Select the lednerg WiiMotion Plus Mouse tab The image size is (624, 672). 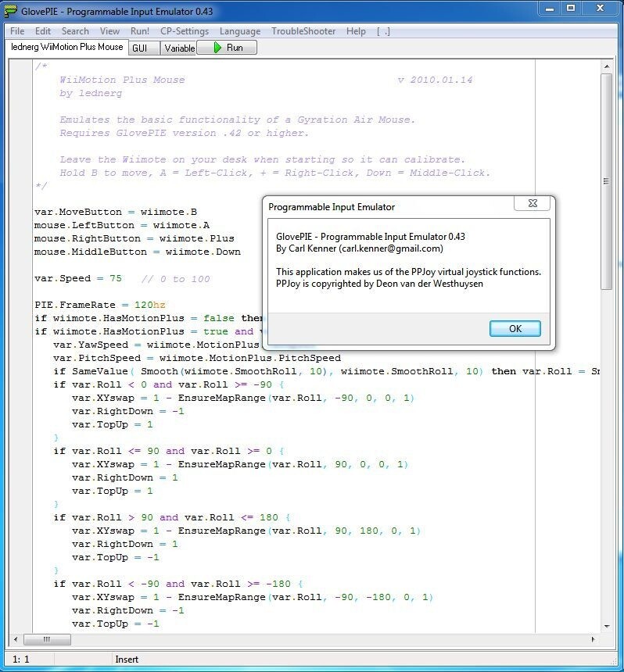pos(67,47)
